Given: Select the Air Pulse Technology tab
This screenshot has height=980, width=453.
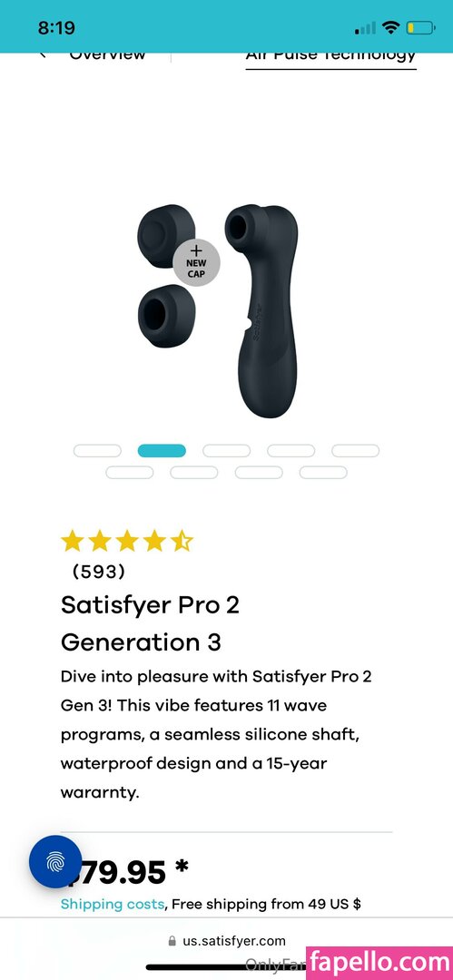Looking at the screenshot, I should [x=331, y=56].
